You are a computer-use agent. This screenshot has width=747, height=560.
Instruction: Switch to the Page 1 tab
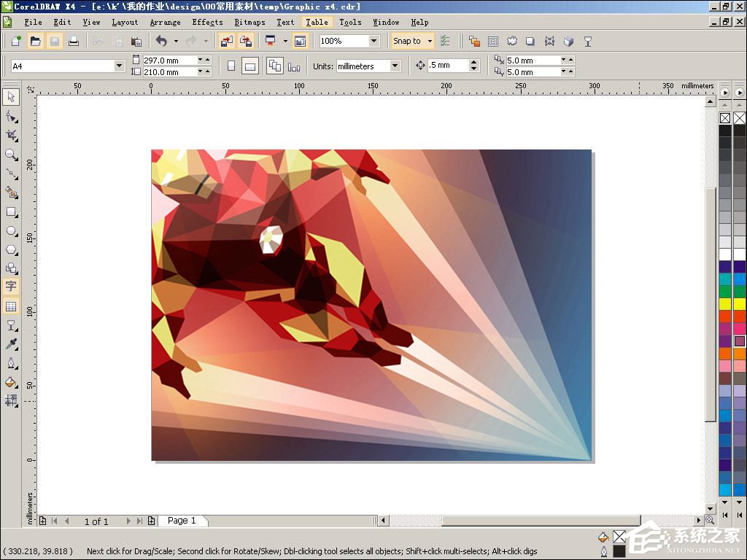coord(182,521)
